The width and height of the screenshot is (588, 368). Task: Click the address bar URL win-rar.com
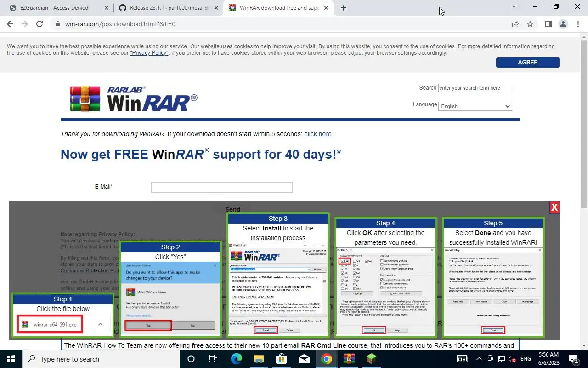click(120, 24)
